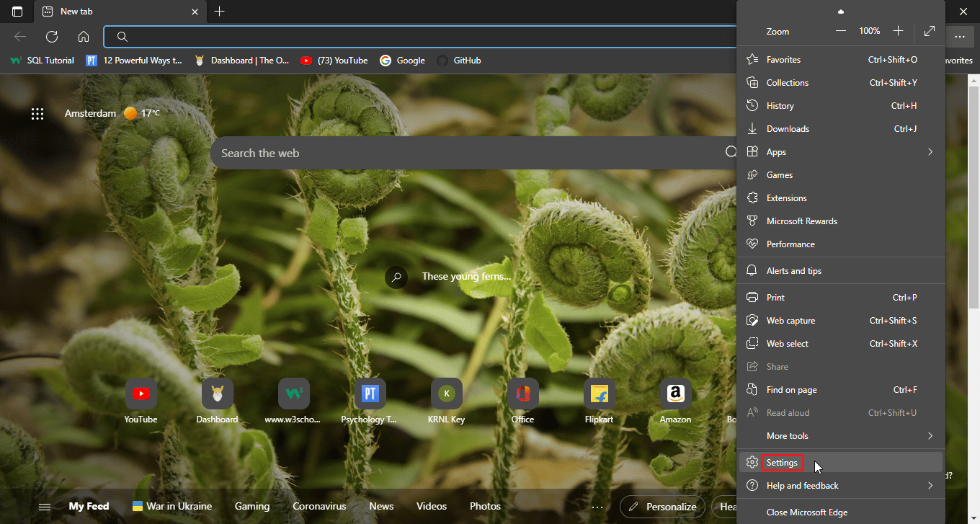Screen dimensions: 980x524
Task: Choose the History menu entry
Action: pyautogui.click(x=780, y=106)
